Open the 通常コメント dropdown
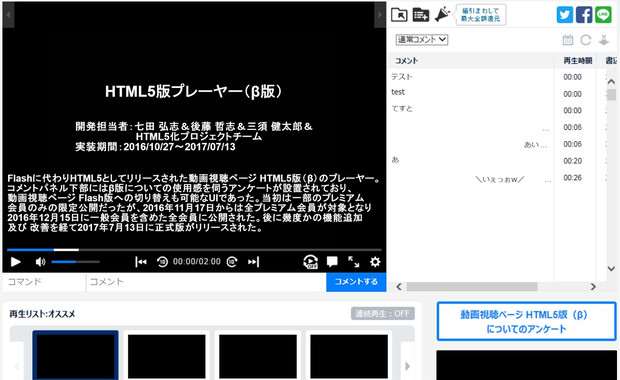The image size is (620, 380). [422, 40]
